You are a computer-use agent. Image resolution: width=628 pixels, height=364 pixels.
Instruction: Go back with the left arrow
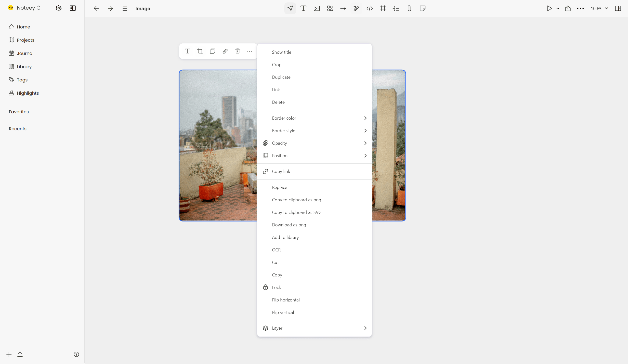(96, 9)
